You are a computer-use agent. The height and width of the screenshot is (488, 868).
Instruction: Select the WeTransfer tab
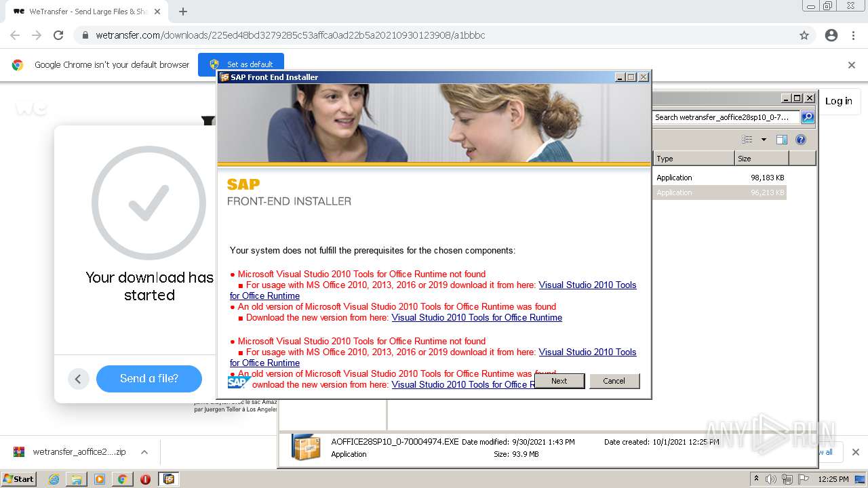87,12
